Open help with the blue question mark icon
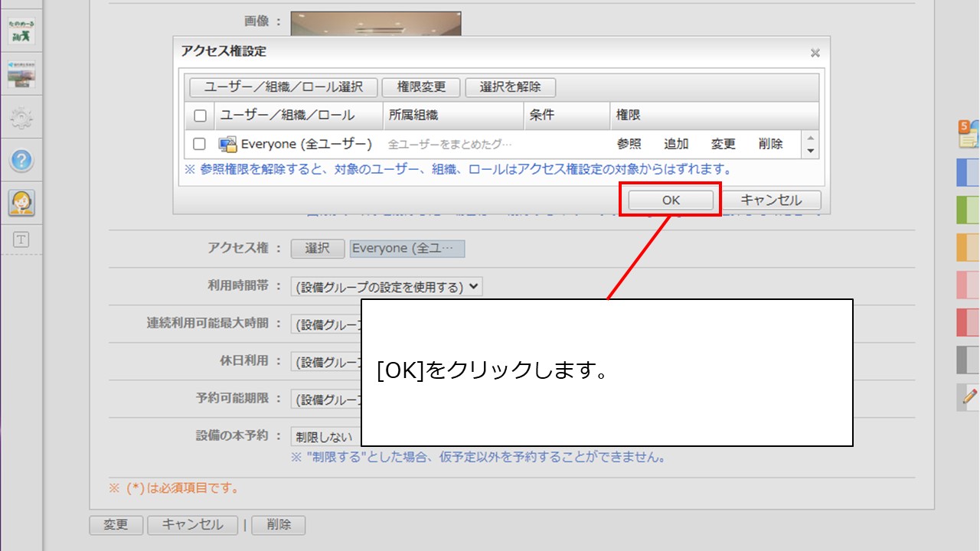The width and height of the screenshot is (980, 551). (21, 161)
